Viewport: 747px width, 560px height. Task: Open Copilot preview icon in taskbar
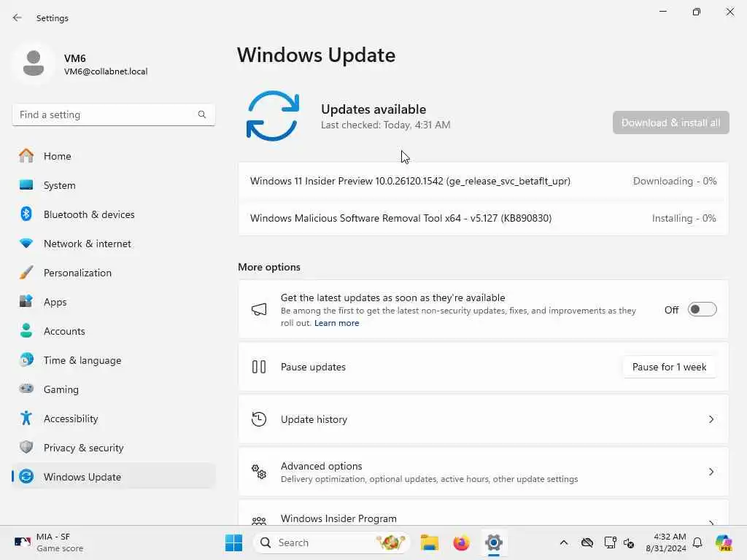724,542
